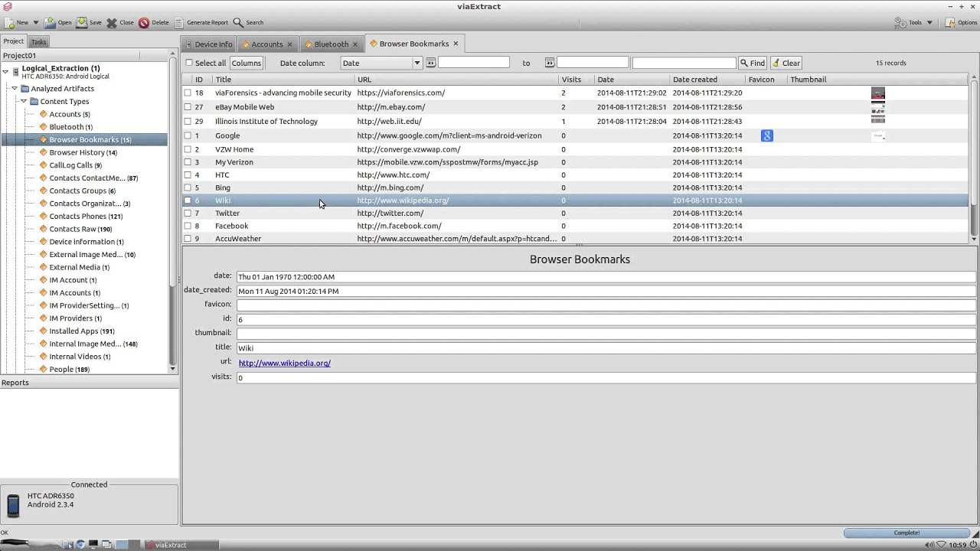Click the Content Types folder icon
980x551 pixels.
34,101
